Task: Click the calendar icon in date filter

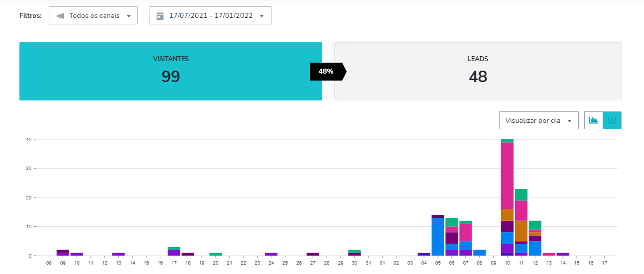Action: [x=160, y=16]
